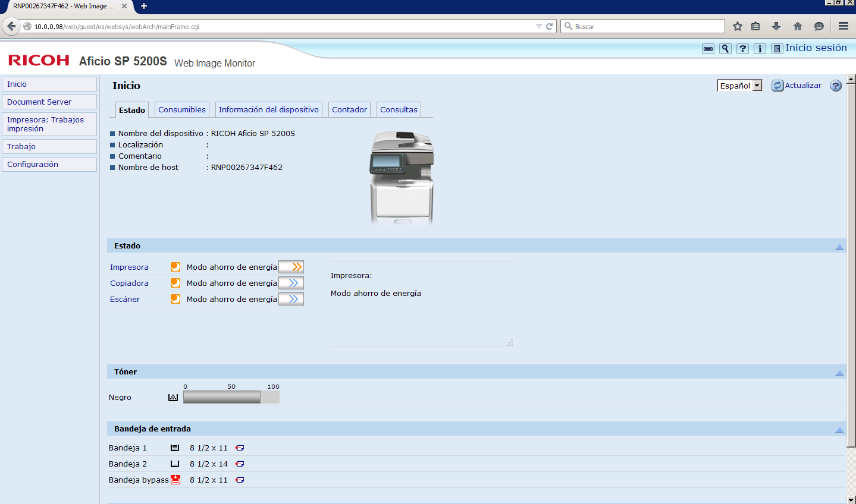
Task: Bookmark this page with the star icon
Action: point(738,26)
